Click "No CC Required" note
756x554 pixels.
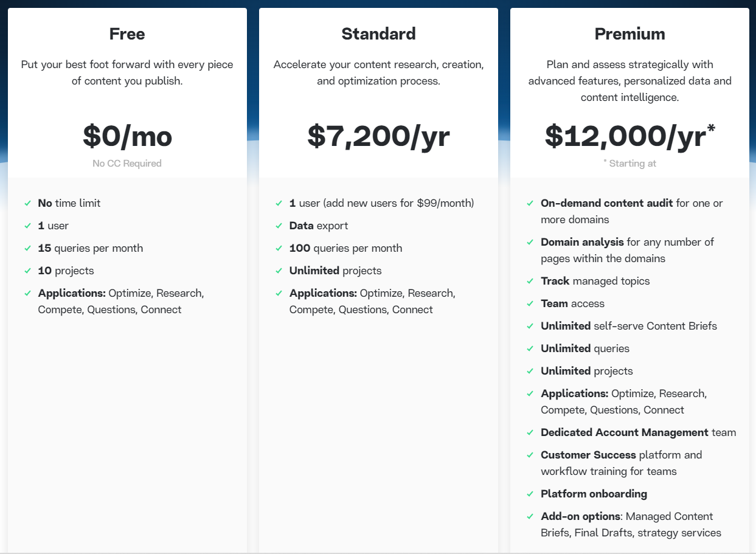(127, 163)
